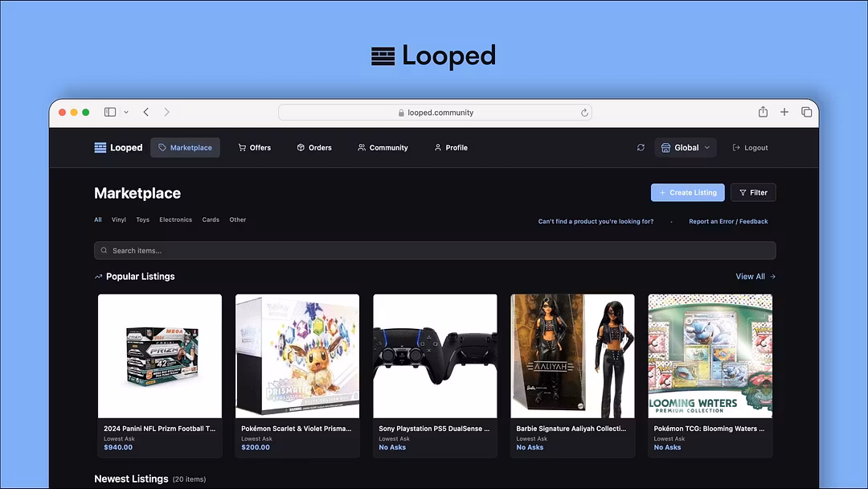Click the Report an Error / Feedback link
This screenshot has height=489, width=868.
[x=727, y=220]
